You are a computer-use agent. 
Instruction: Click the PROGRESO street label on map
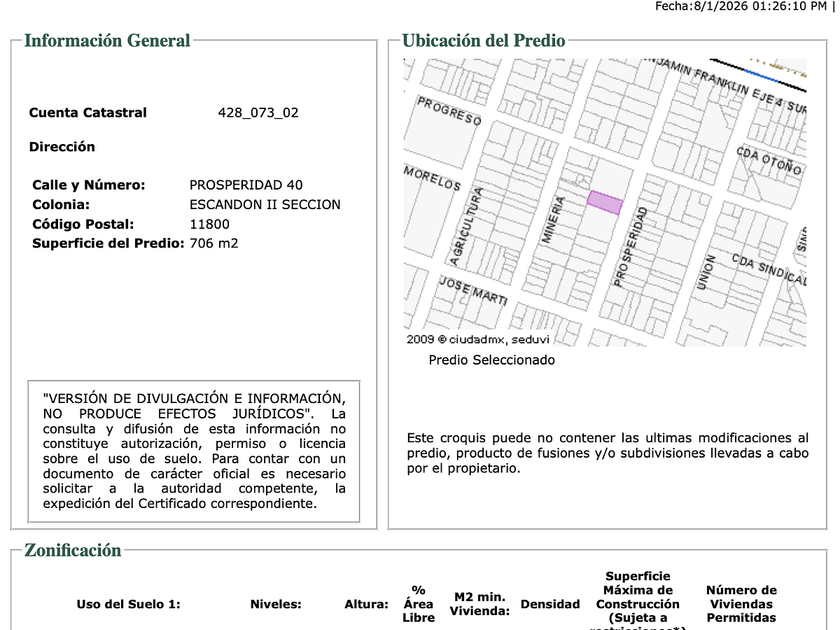[x=449, y=111]
